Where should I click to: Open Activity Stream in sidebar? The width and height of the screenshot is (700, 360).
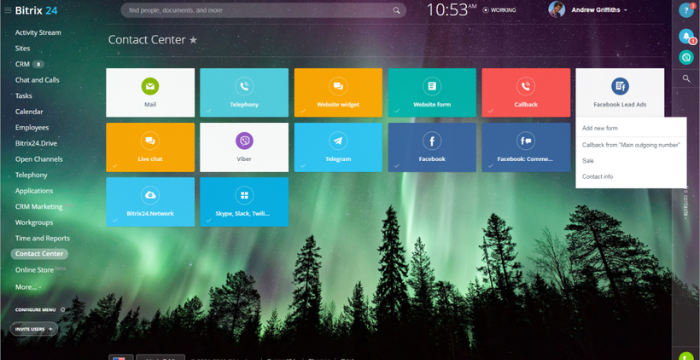tap(38, 33)
